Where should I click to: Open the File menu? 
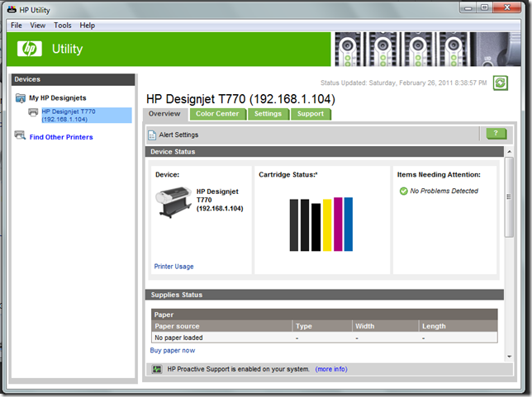pyautogui.click(x=17, y=26)
